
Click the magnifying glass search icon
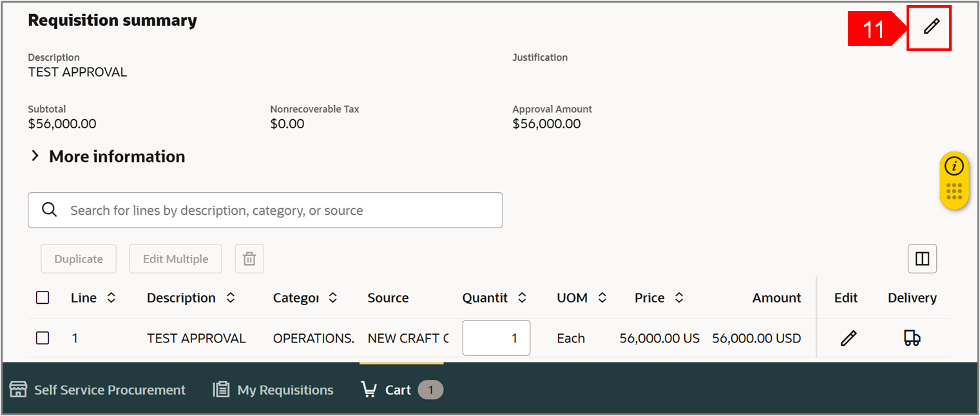[x=49, y=210]
